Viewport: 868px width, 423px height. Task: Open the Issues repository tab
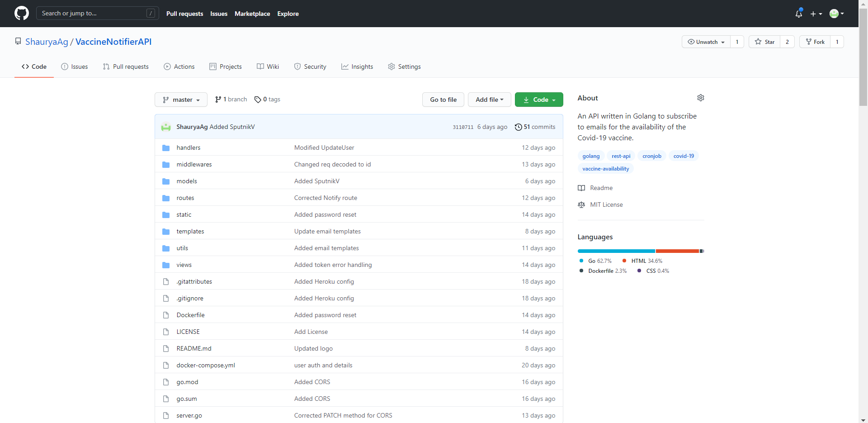75,67
